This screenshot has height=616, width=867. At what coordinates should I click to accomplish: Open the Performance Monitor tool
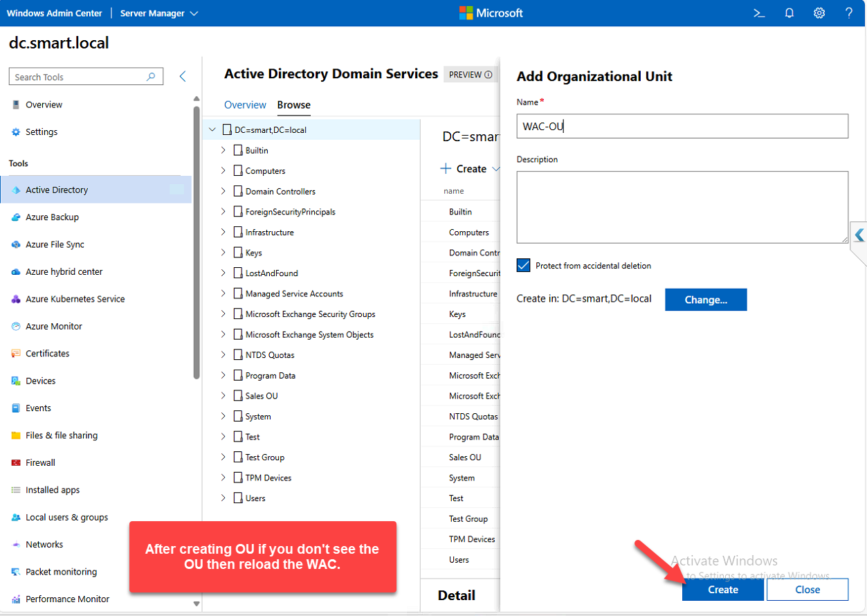(x=67, y=599)
